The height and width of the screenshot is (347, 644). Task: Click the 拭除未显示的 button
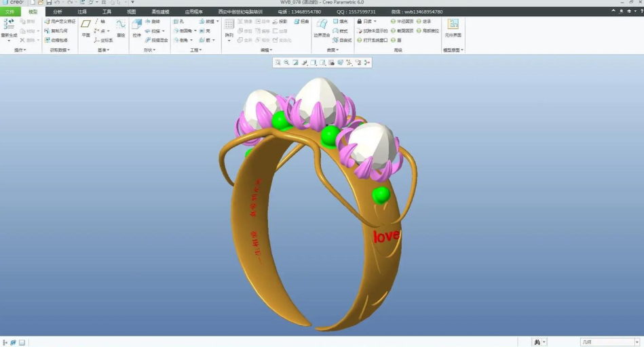pos(372,30)
